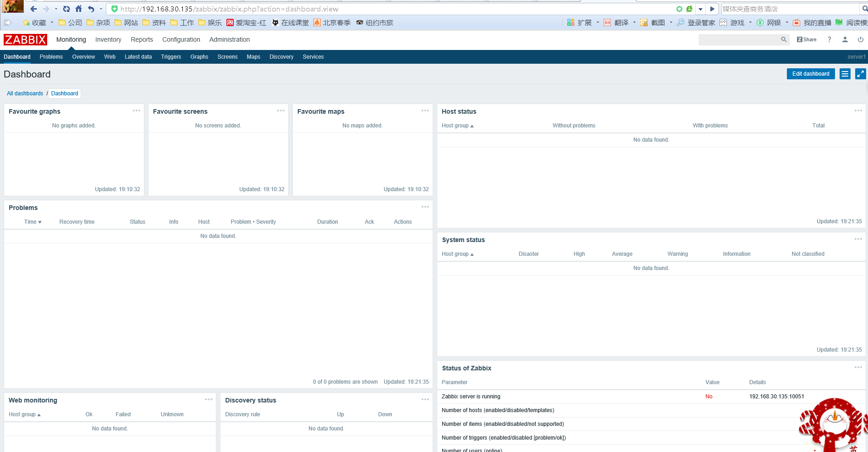Open System status widget menu dots
868x452 pixels.
[x=858, y=239]
